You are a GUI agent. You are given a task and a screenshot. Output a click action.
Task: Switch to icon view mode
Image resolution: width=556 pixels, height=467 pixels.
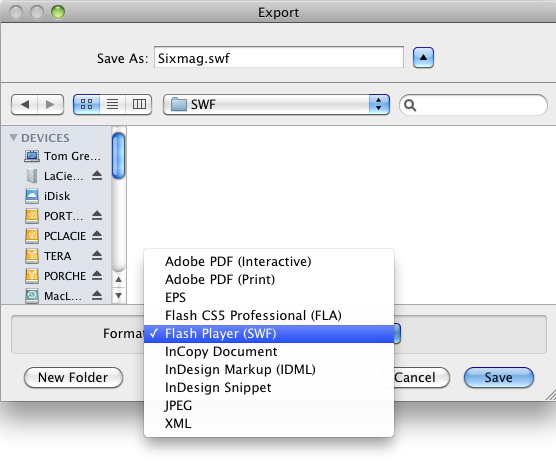86,104
